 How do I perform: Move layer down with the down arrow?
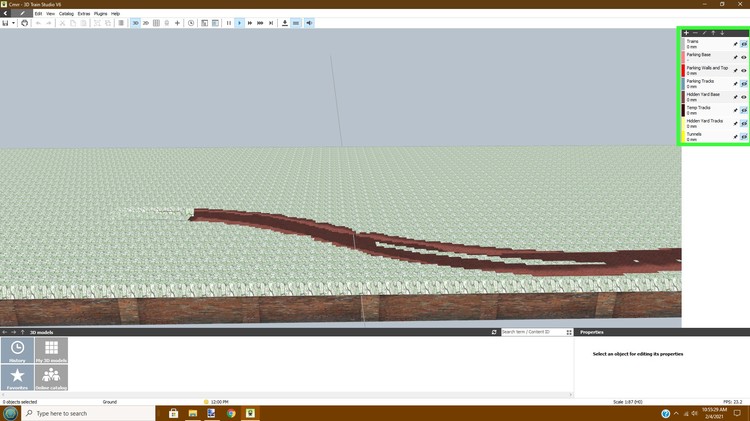[x=722, y=33]
